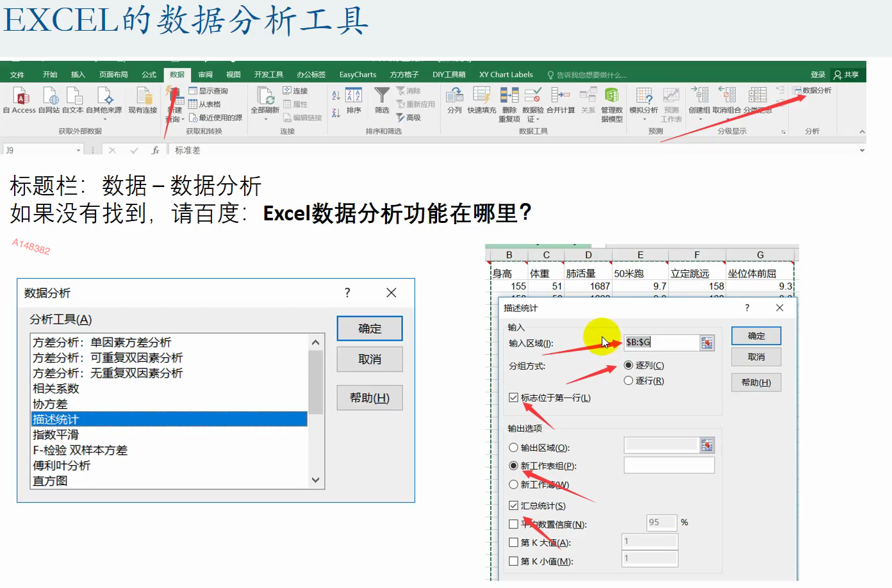892x588 pixels.
Task: Click range selector icon beside 输出区域 field
Action: coord(707,445)
